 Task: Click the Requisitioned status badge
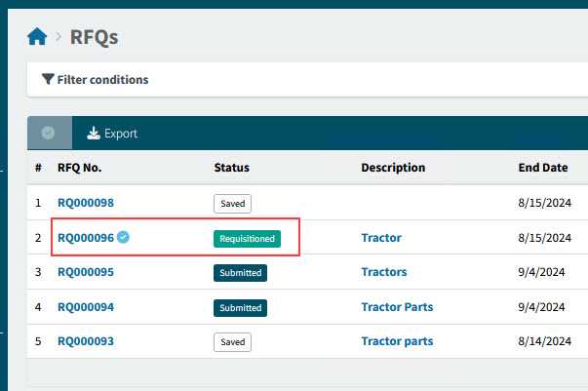247,239
